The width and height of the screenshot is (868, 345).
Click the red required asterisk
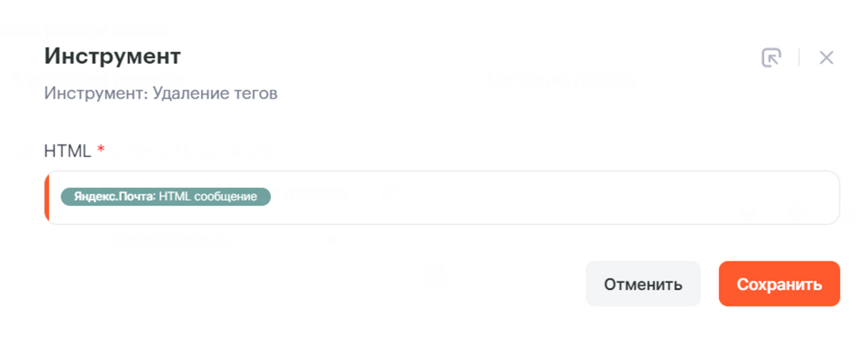[101, 149]
